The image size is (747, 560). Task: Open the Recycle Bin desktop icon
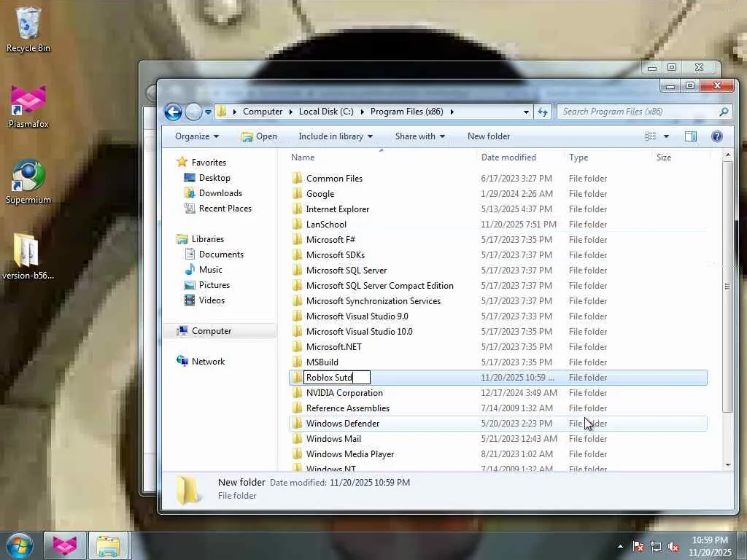(28, 29)
